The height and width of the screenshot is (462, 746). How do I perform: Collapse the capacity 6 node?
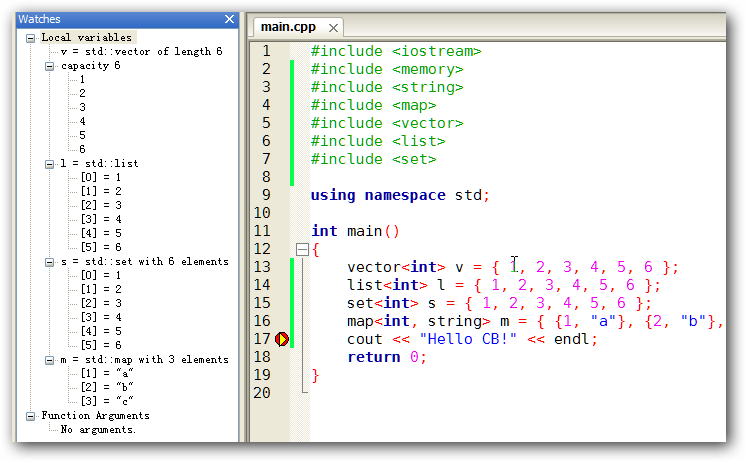click(x=49, y=66)
